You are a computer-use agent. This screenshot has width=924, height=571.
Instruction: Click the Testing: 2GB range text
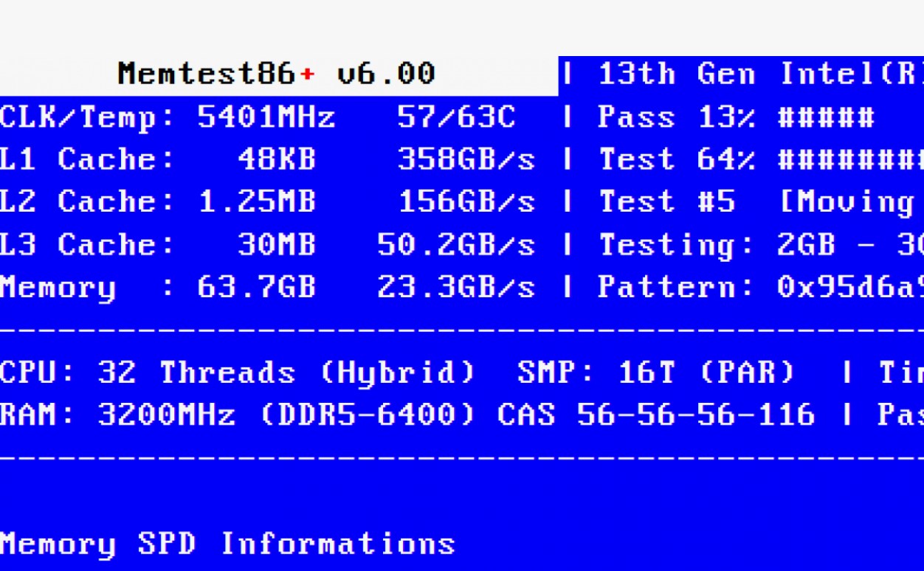(761, 244)
